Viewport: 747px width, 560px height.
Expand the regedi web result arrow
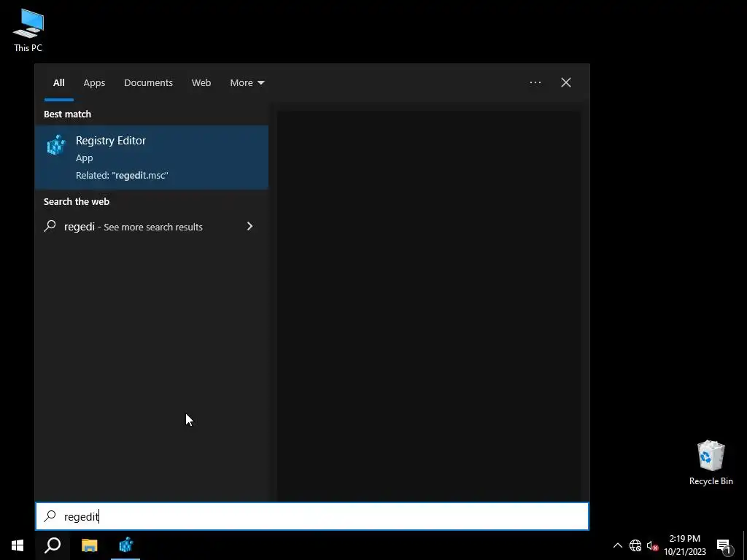(249, 226)
